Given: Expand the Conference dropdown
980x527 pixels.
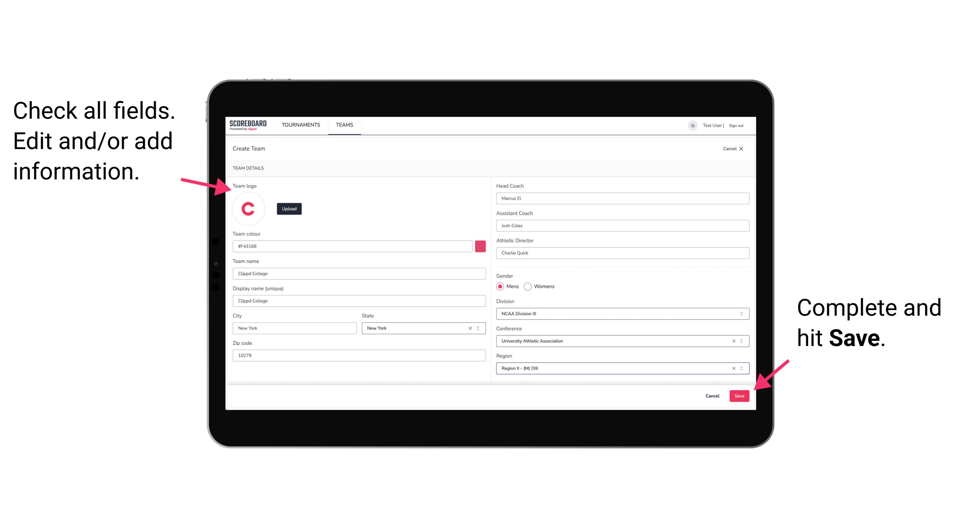Looking at the screenshot, I should pyautogui.click(x=742, y=341).
